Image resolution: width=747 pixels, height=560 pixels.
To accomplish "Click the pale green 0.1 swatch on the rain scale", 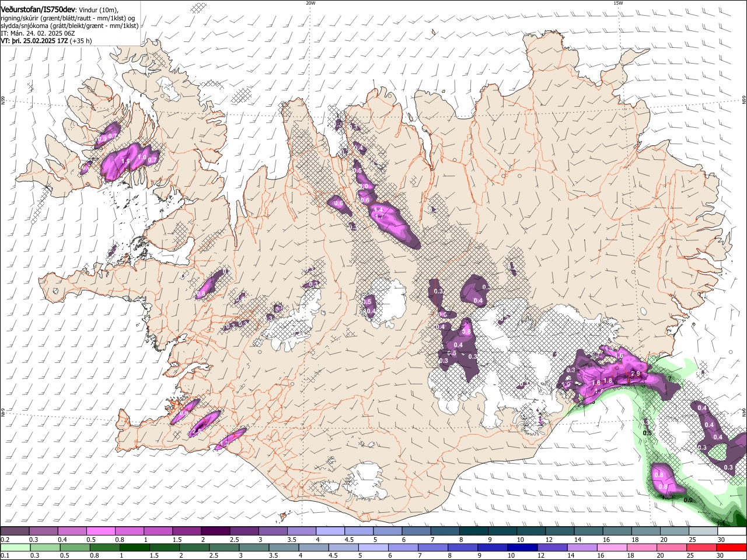I will pos(15,548).
